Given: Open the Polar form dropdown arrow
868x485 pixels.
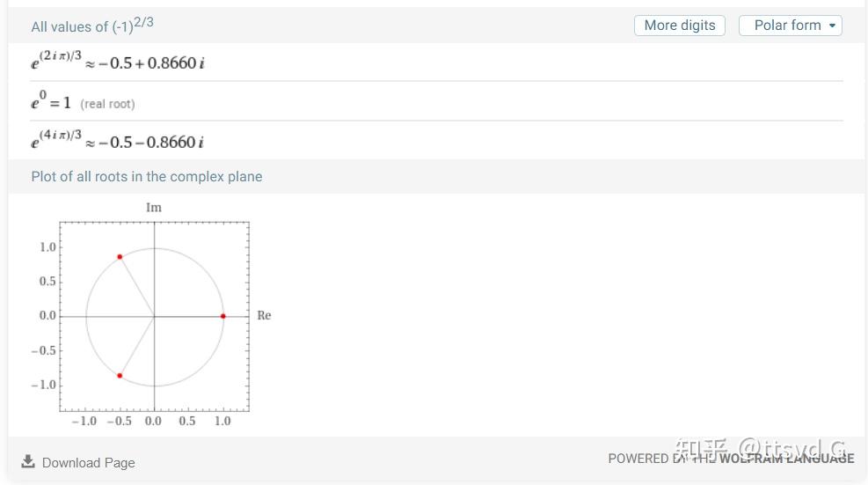Looking at the screenshot, I should (832, 26).
